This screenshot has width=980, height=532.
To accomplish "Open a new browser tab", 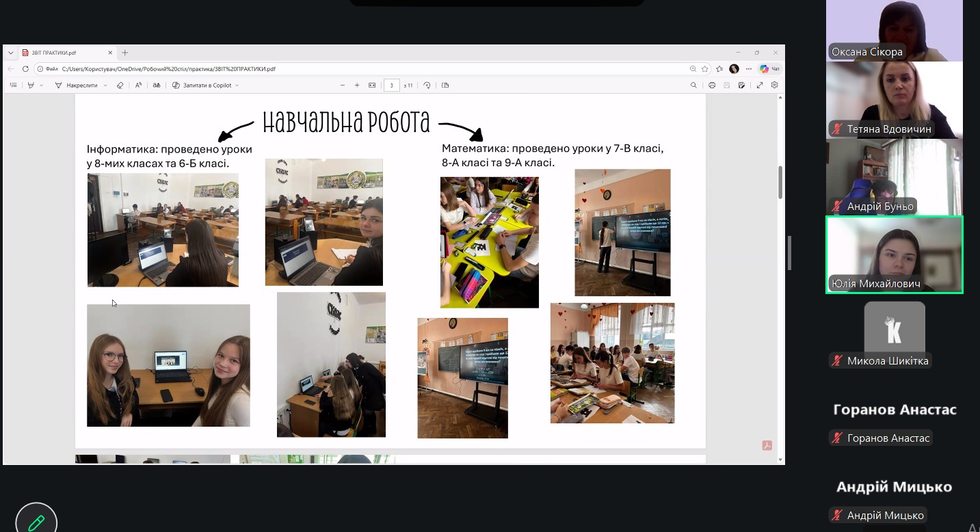I will pos(124,53).
